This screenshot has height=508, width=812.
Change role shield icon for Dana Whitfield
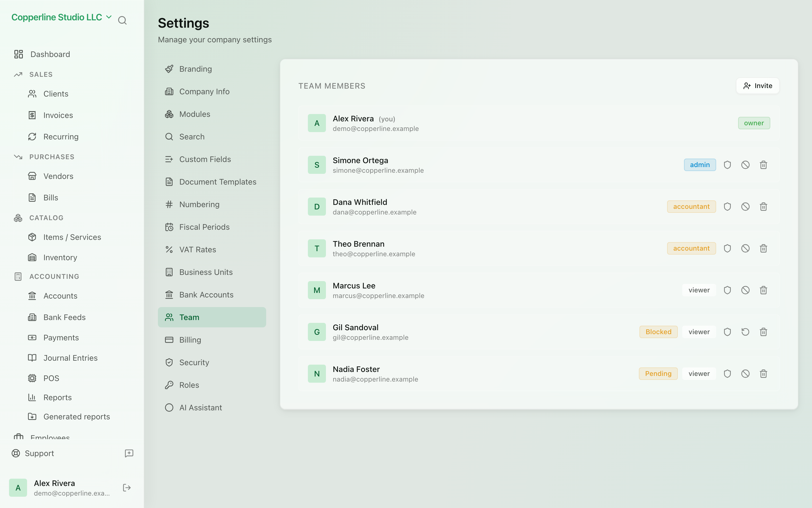(727, 207)
